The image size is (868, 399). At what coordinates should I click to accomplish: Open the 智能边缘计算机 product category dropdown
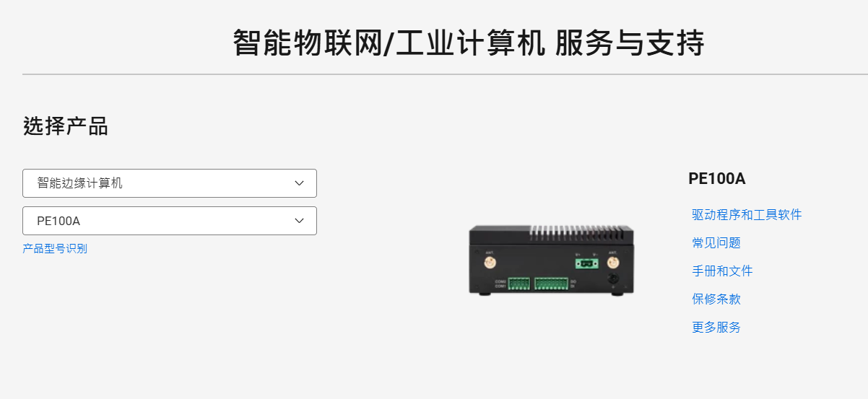tap(170, 183)
